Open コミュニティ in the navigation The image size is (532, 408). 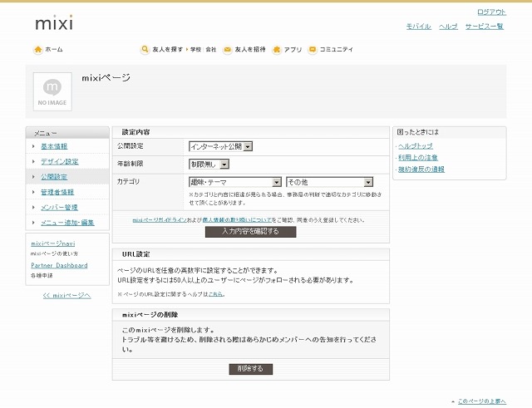[336, 50]
